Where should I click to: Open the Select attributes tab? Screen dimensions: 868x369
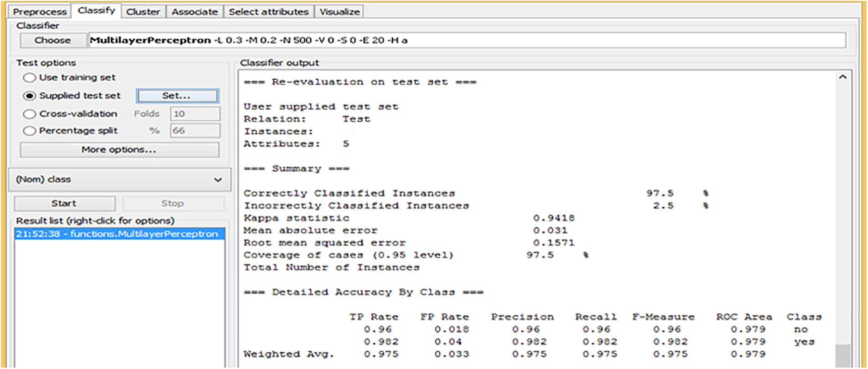[x=268, y=12]
